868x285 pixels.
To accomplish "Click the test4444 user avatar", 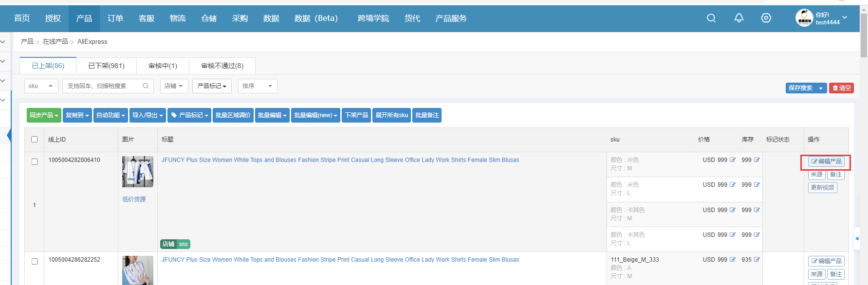I will (x=804, y=18).
